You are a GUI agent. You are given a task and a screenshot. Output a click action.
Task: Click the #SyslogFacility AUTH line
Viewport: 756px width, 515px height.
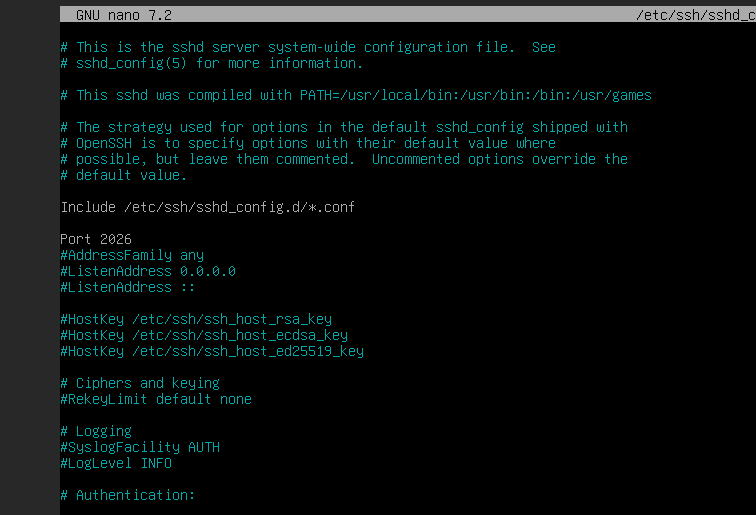(140, 447)
